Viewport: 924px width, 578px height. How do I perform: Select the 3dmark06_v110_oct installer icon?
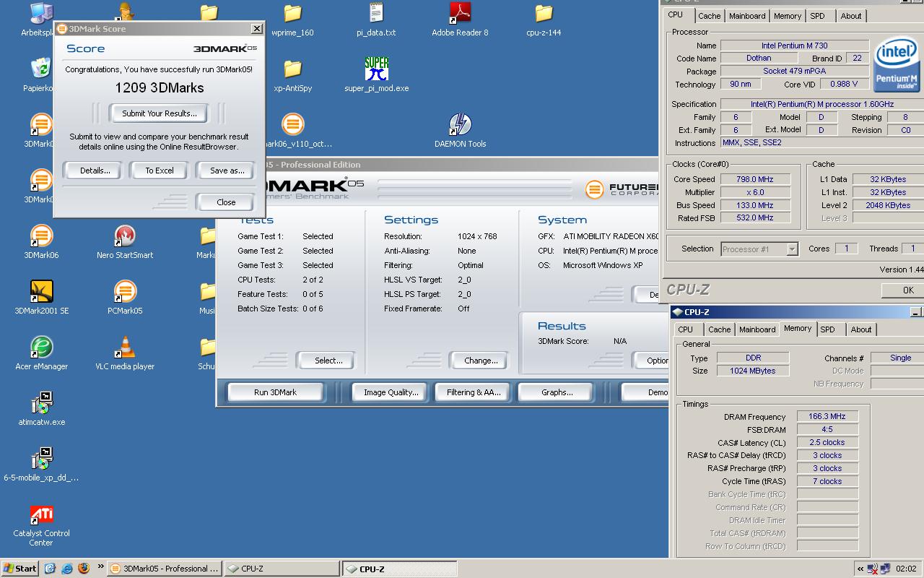pyautogui.click(x=292, y=124)
